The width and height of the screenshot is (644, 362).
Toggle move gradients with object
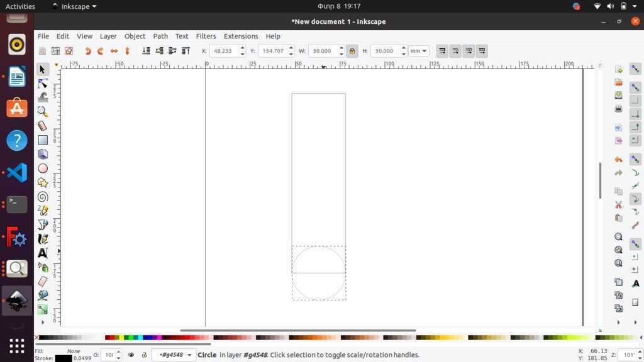tap(469, 51)
